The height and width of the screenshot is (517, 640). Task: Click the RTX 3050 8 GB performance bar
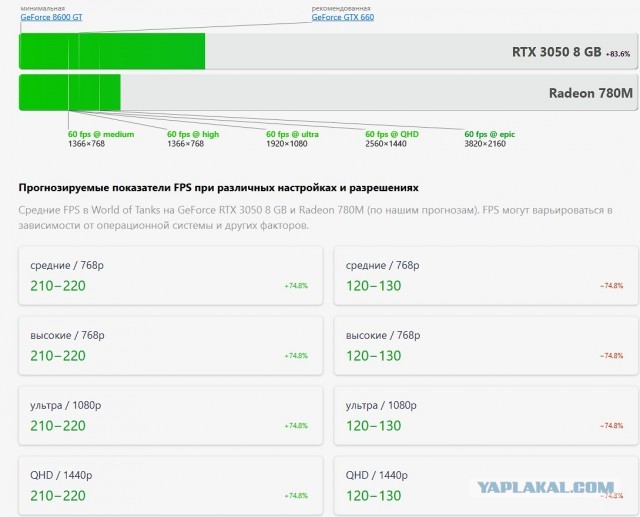coord(328,51)
